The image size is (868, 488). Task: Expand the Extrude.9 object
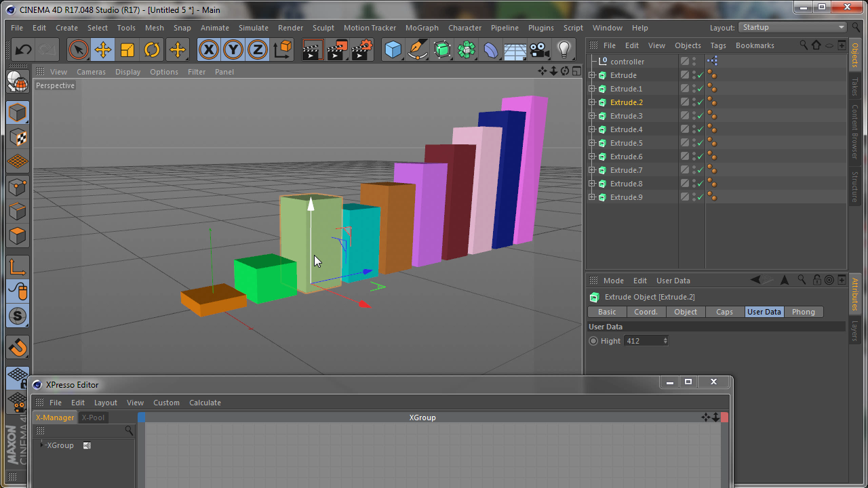pos(592,197)
